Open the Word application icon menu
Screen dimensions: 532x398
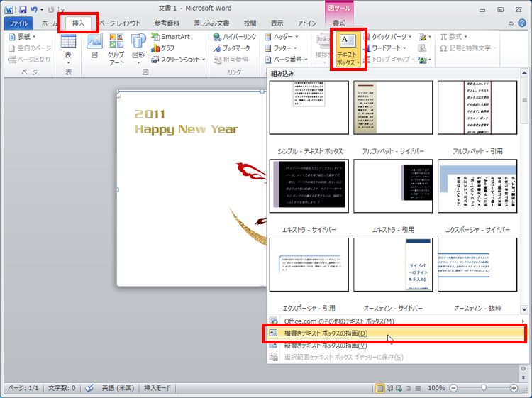(9, 9)
